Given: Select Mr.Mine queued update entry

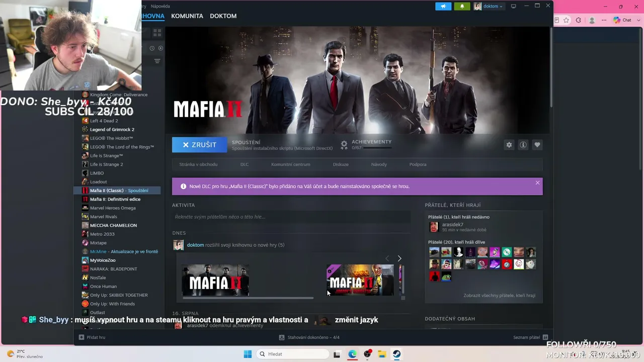Looking at the screenshot, I should click(124, 251).
